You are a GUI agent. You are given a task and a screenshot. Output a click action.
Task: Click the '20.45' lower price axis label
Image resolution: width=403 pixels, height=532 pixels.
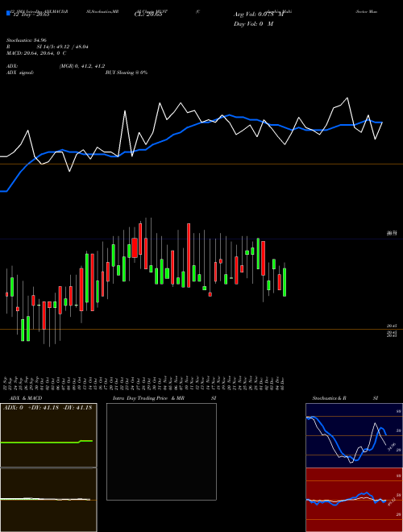pos(392,326)
